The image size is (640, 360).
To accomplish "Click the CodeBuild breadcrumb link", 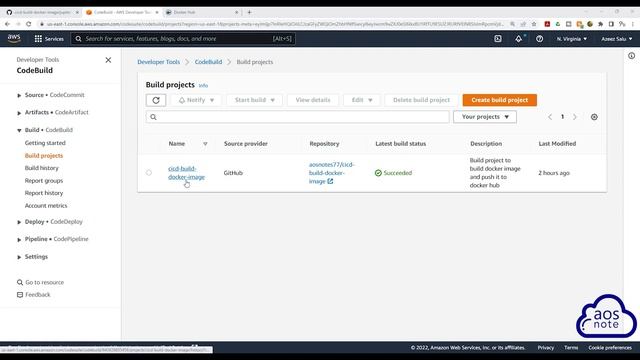I will 208,62.
